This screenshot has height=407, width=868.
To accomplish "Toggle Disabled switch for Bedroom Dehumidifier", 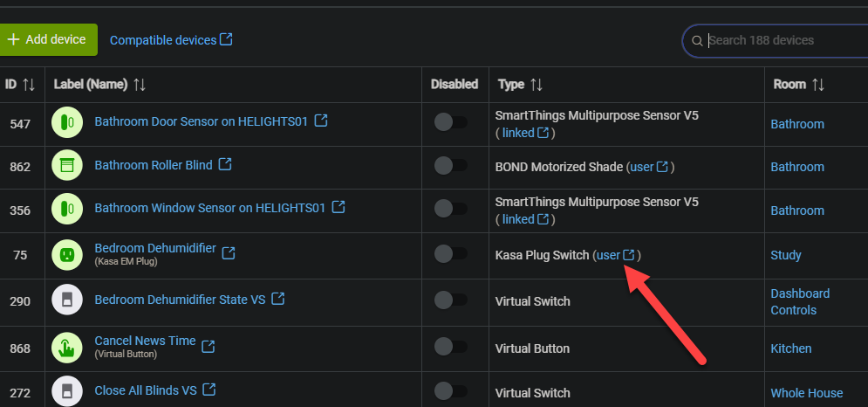I will tap(451, 254).
